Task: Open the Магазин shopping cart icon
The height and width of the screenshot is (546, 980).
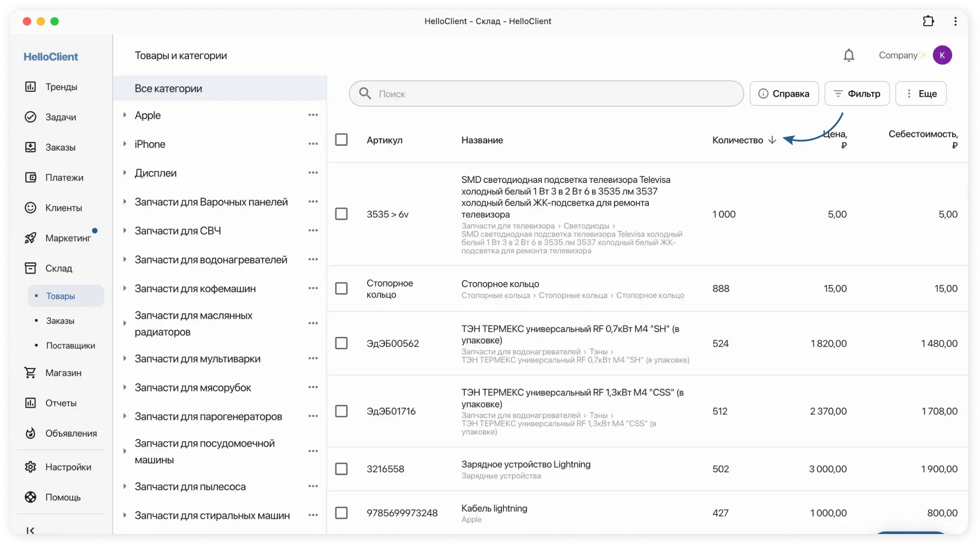Action: (30, 372)
